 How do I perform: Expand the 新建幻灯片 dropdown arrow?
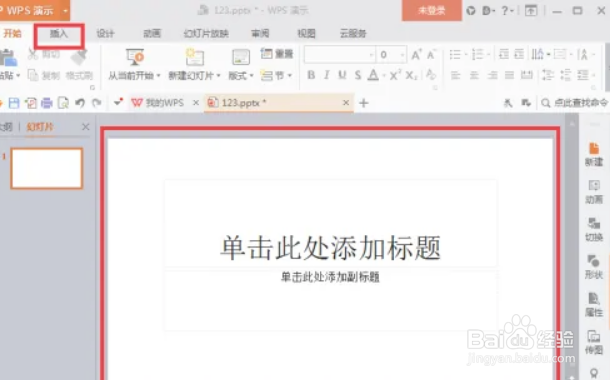(x=218, y=76)
